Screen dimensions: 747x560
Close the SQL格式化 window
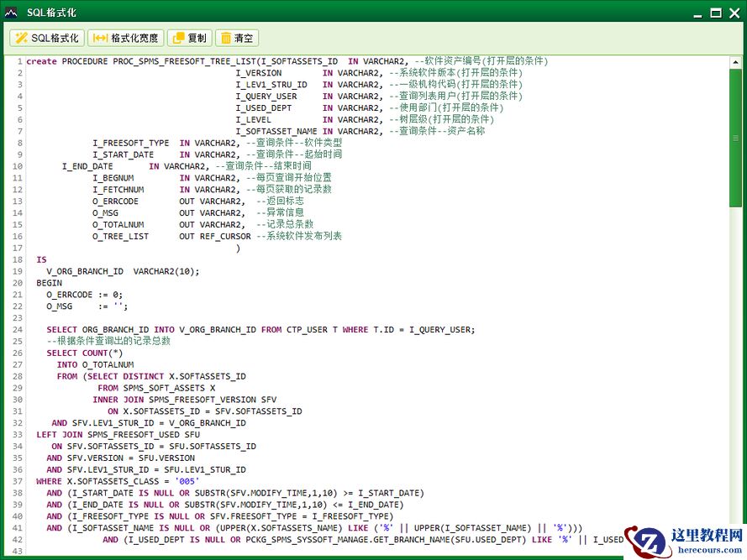click(734, 13)
